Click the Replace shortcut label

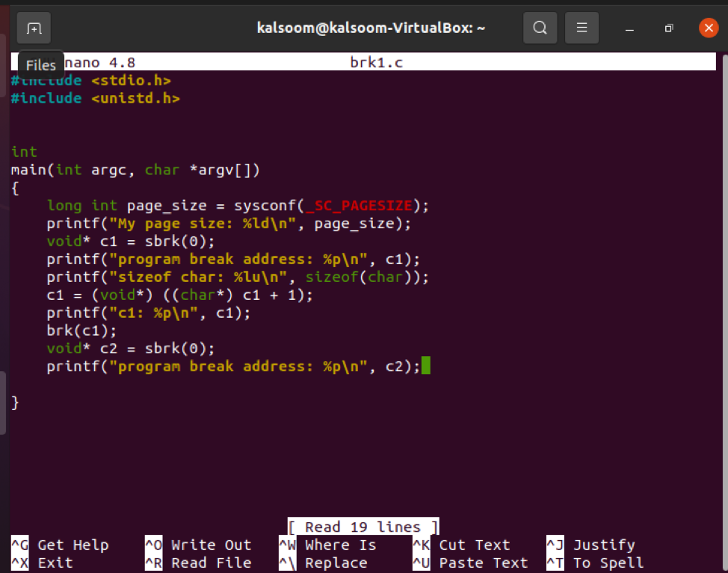[336, 563]
